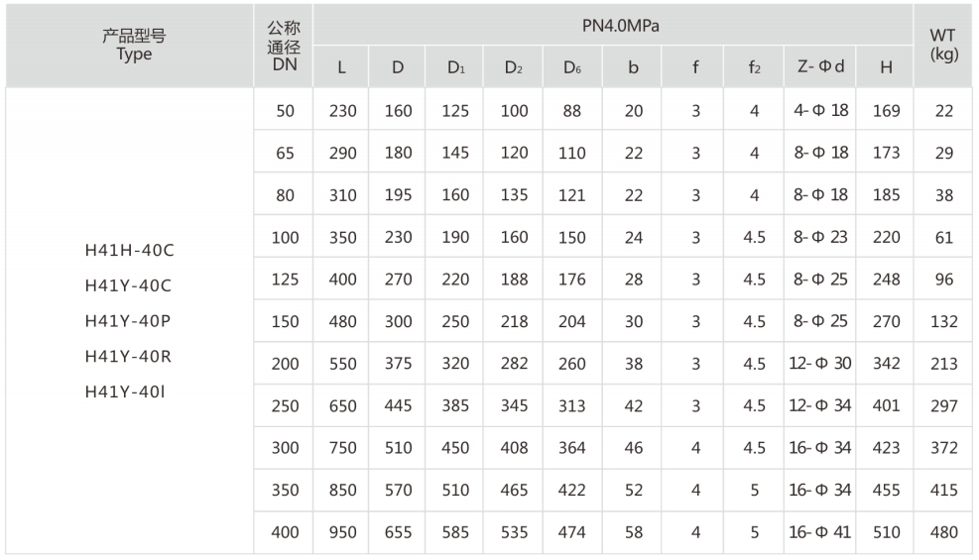Select the DN 50 row cell
This screenshot has width=979, height=560.
[284, 110]
